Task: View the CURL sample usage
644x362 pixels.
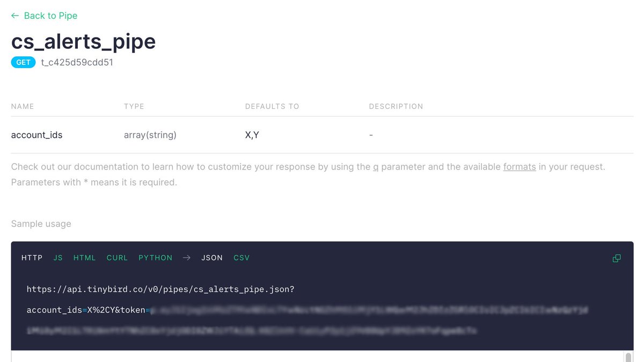Action: click(117, 258)
